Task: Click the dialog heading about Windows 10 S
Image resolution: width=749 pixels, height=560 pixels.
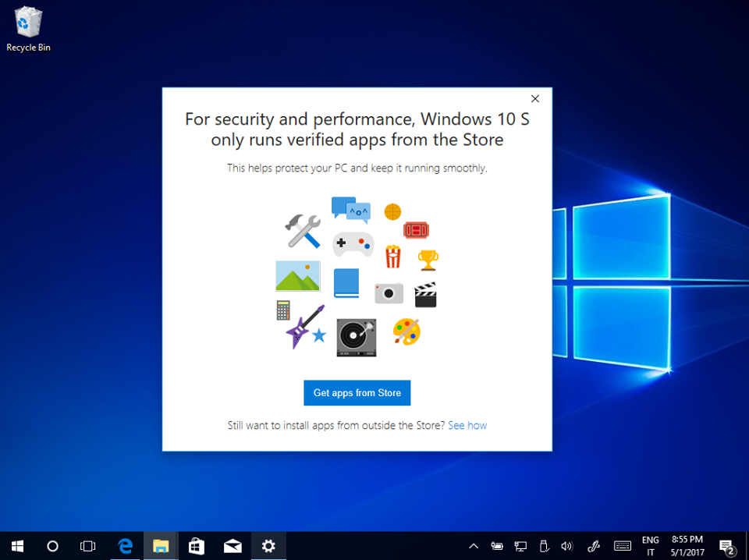Action: click(x=357, y=129)
